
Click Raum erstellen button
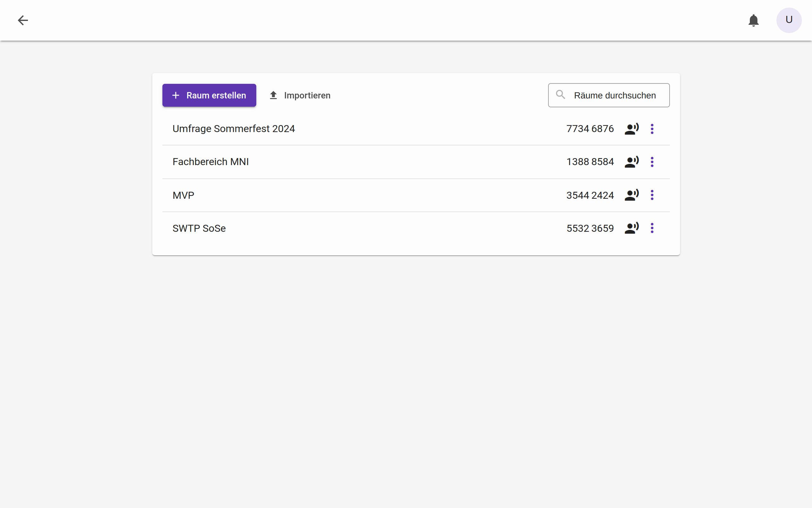(x=209, y=96)
